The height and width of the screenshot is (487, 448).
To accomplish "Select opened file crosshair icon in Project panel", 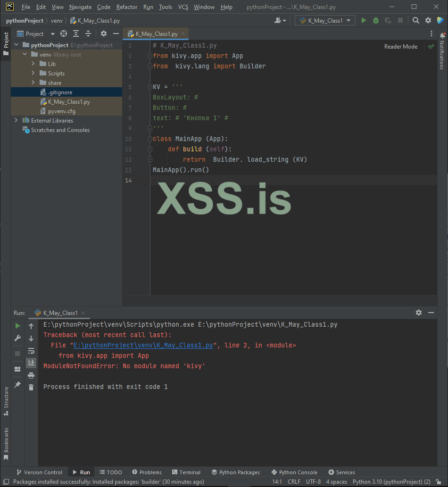I will pos(64,33).
